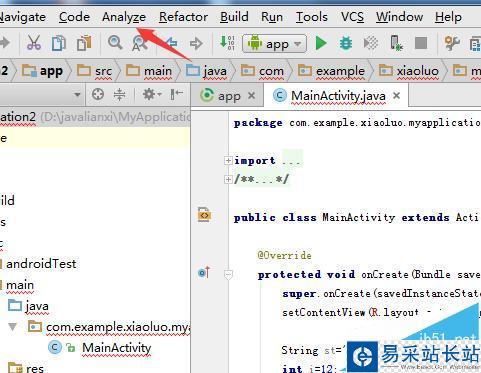Screen dimensions: 481x373
Task: Select xiaoluo in the breadcrumb bar
Action: tap(409, 71)
